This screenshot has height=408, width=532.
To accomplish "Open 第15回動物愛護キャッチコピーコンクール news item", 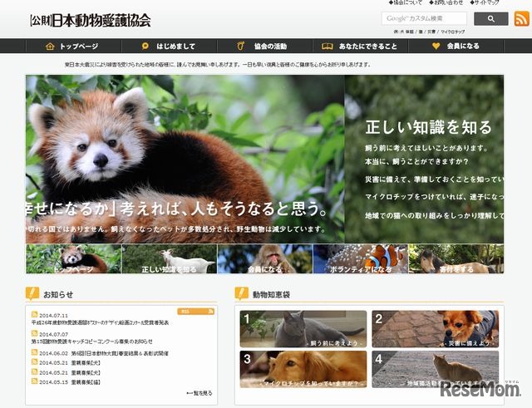I will click(92, 342).
